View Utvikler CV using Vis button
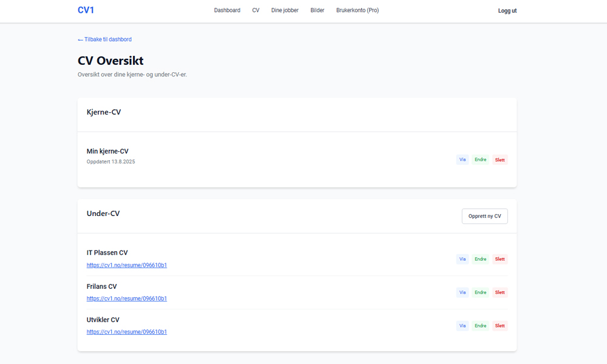607x364 pixels. click(463, 326)
